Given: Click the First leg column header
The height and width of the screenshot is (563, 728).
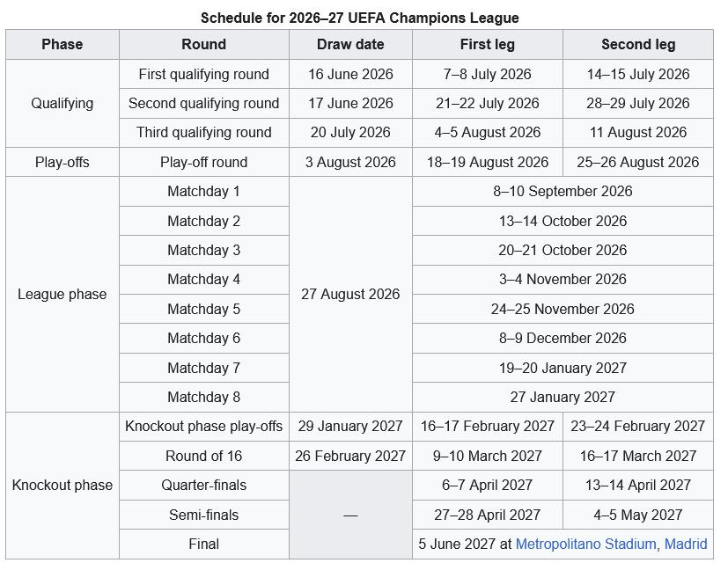Looking at the screenshot, I should point(488,45).
